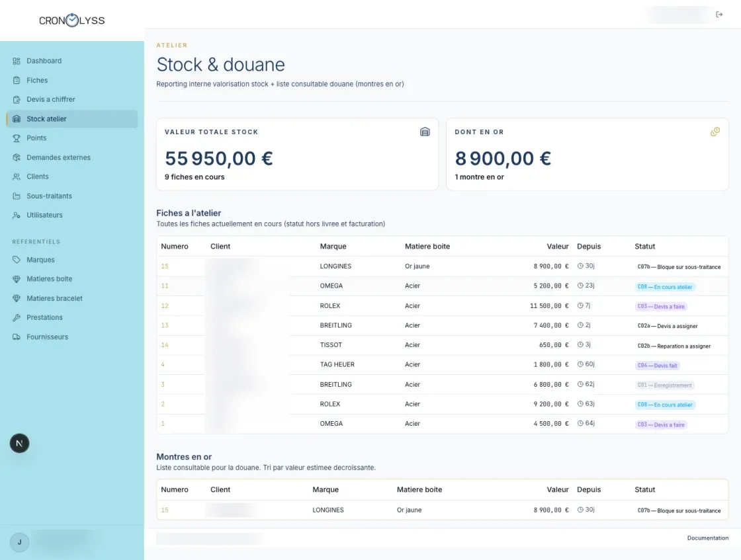Click Or jaune in Fiches a l'atelier table

[x=417, y=266]
